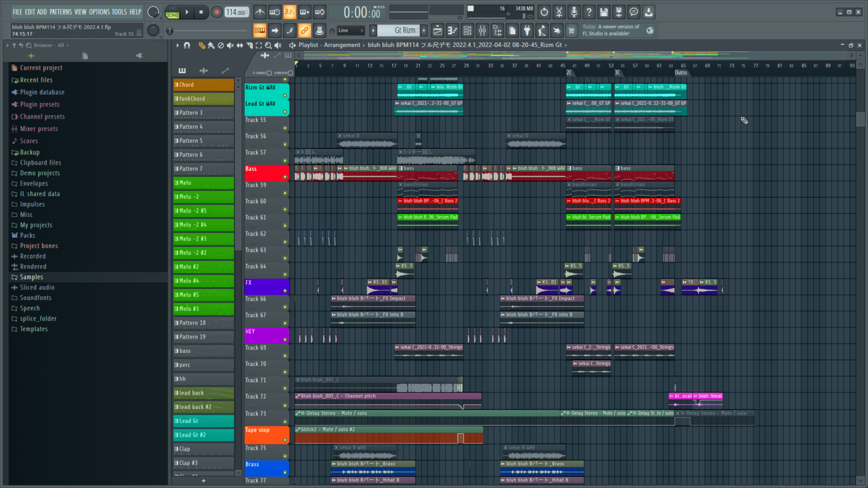Select the paint brush tool in playlist
868x488 pixels.
click(211, 45)
